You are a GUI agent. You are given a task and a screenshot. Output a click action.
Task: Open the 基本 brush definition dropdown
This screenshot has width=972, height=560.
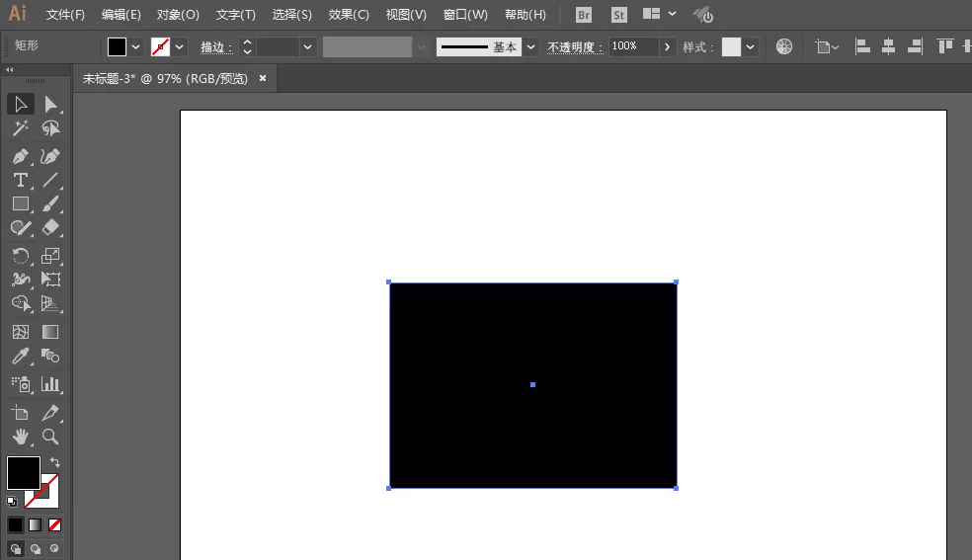(530, 47)
